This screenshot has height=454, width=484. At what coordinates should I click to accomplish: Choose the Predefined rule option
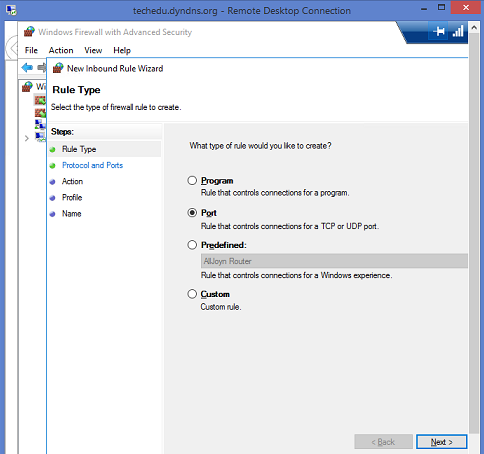[x=192, y=245]
